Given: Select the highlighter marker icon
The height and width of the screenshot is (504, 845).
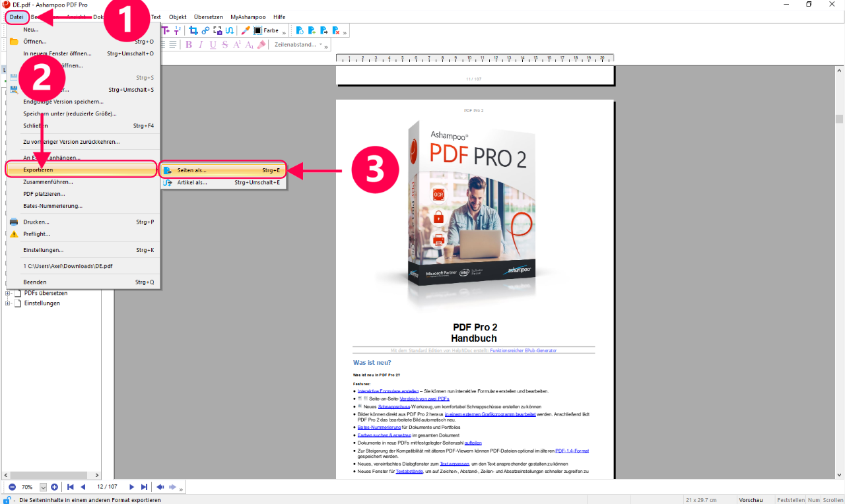Looking at the screenshot, I should (x=261, y=44).
